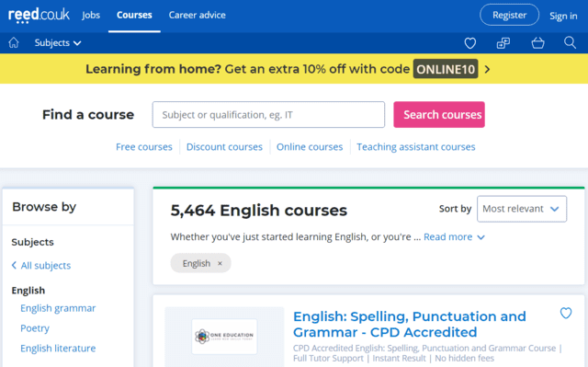Viewport: 588px width, 367px height.
Task: Click the Learning from home promo banner
Action: tap(294, 69)
